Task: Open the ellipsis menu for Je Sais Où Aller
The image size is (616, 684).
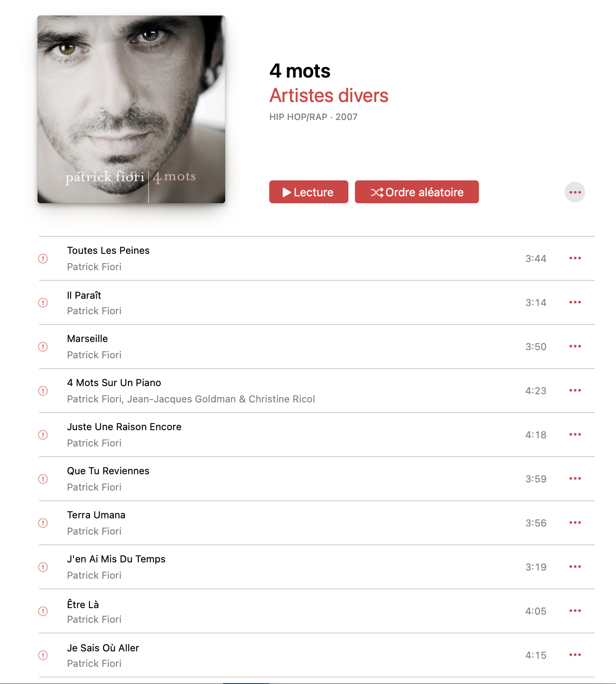Action: 575,655
